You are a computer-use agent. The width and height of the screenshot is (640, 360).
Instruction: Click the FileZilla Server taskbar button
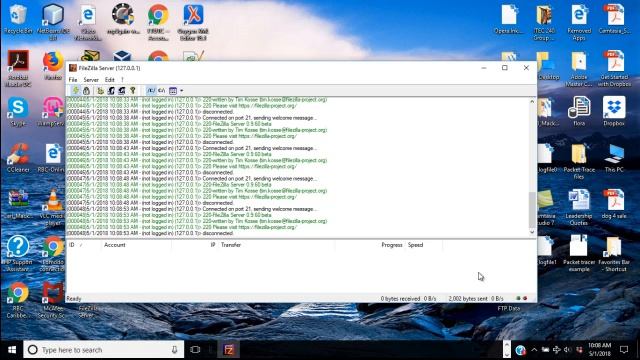229,350
